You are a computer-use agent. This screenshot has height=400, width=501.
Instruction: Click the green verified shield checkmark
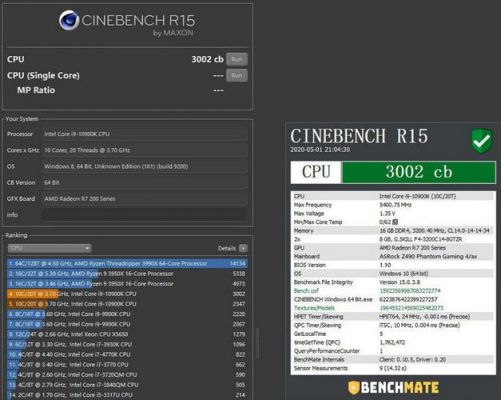click(482, 141)
